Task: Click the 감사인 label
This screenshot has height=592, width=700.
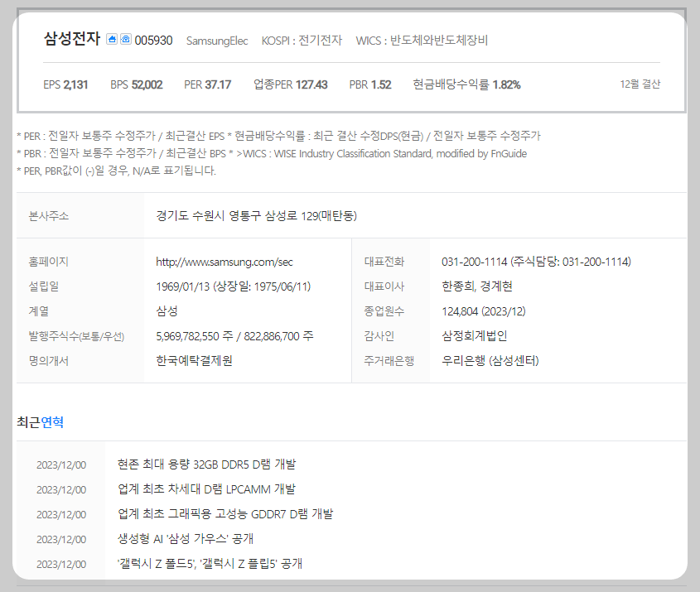Action: (379, 336)
